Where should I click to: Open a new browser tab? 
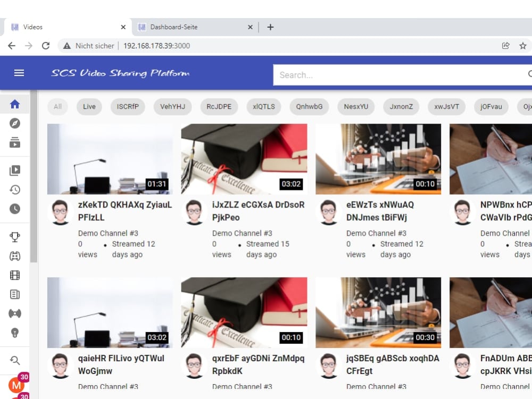tap(270, 27)
